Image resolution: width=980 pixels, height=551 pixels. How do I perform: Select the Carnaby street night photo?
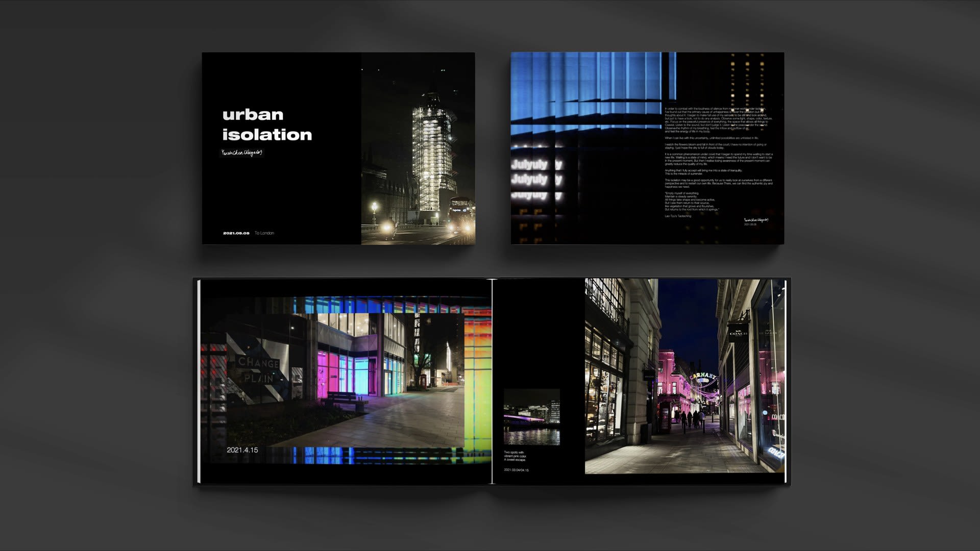click(x=684, y=376)
